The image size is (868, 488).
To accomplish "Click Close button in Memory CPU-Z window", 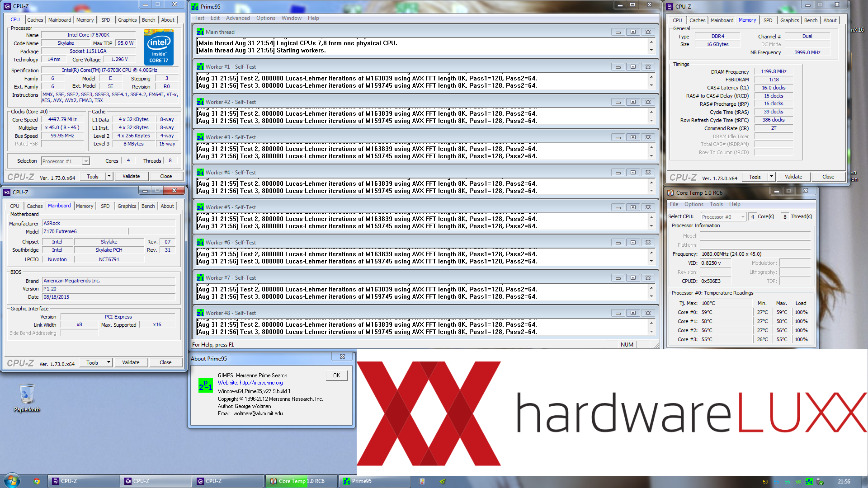I will click(x=828, y=177).
